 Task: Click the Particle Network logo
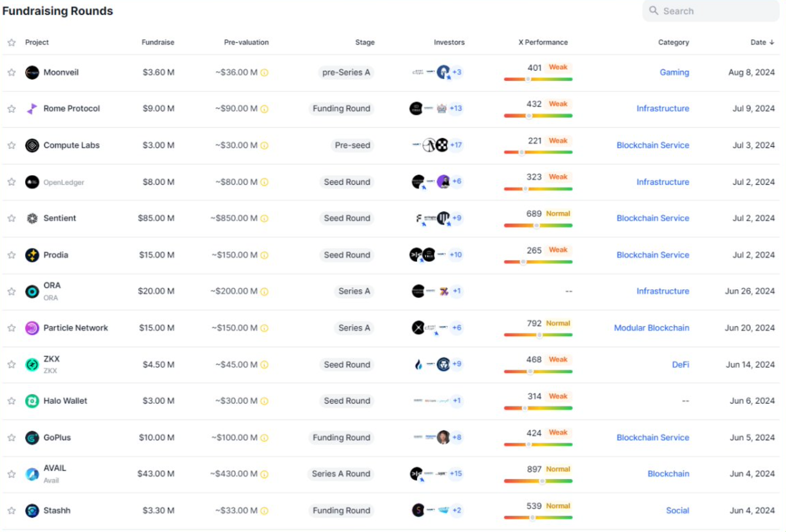click(32, 328)
